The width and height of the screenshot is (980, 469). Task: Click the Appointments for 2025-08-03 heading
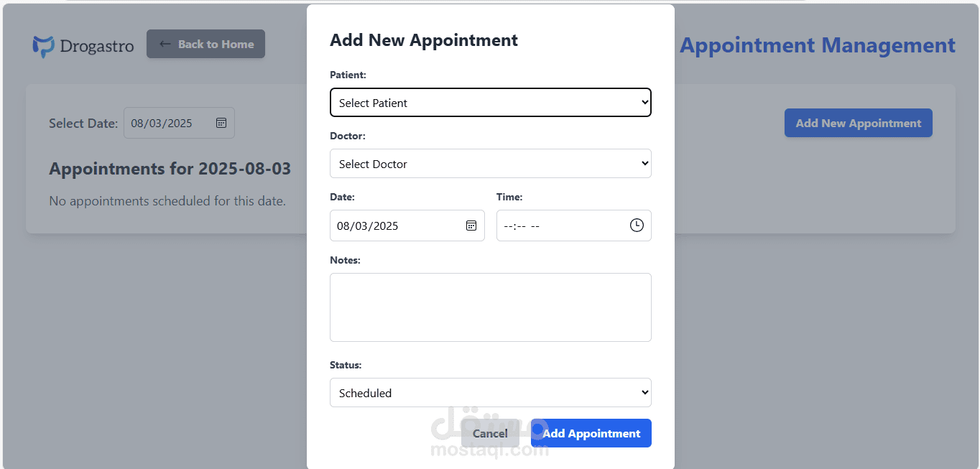[x=170, y=169]
